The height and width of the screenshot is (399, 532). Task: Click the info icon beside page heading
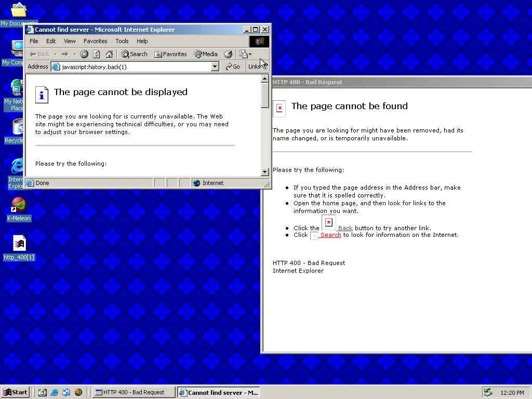[42, 95]
